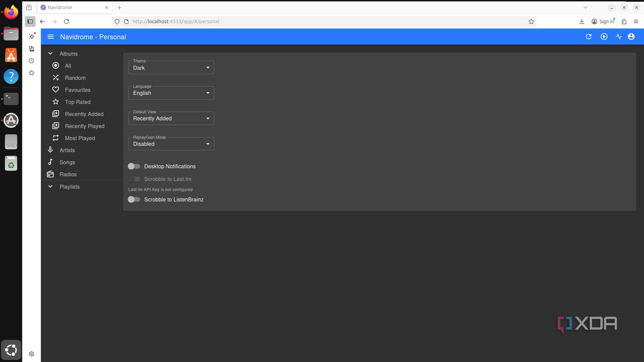Toggle Scrobble to Last.fm switch
The height and width of the screenshot is (362, 644).
134,179
